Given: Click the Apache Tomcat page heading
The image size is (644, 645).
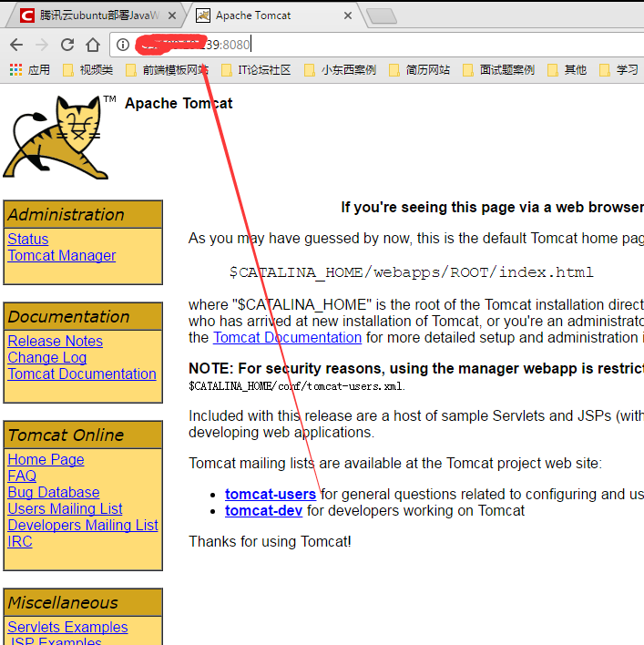Looking at the screenshot, I should pos(179,103).
